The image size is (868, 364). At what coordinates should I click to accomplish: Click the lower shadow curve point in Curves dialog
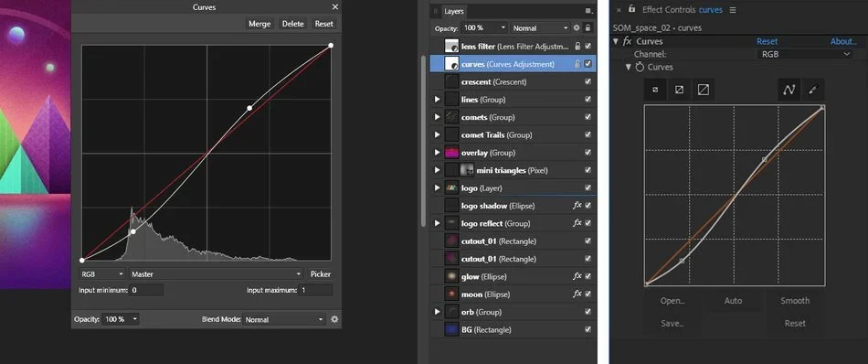coord(133,231)
